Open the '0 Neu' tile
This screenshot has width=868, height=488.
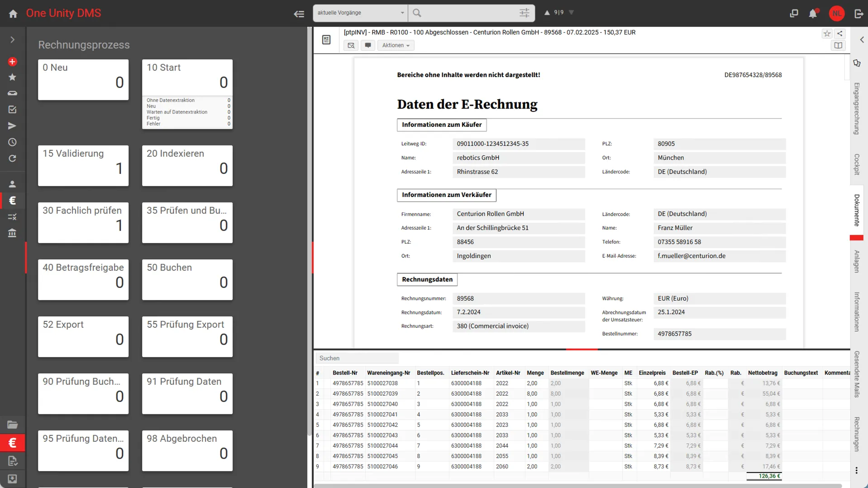tap(83, 80)
